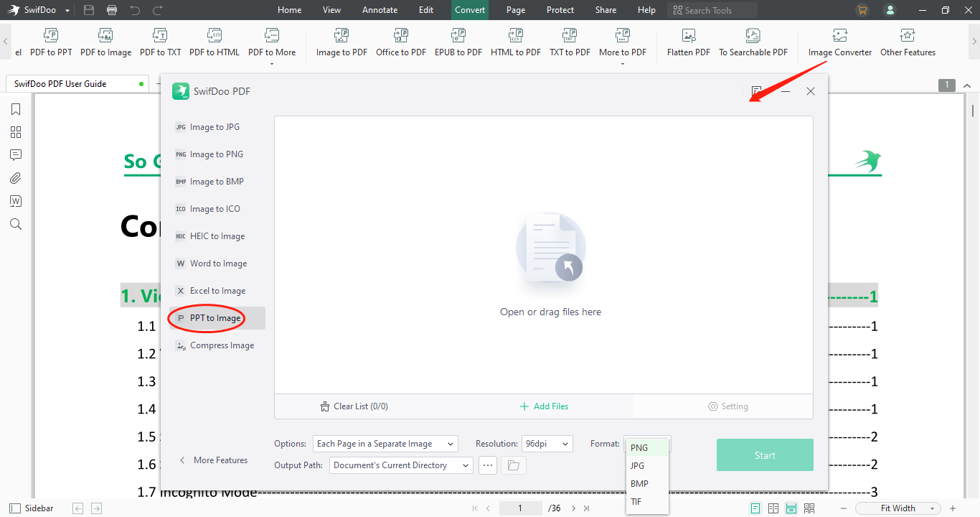
Task: Open attachments paperclip panel
Action: click(16, 178)
